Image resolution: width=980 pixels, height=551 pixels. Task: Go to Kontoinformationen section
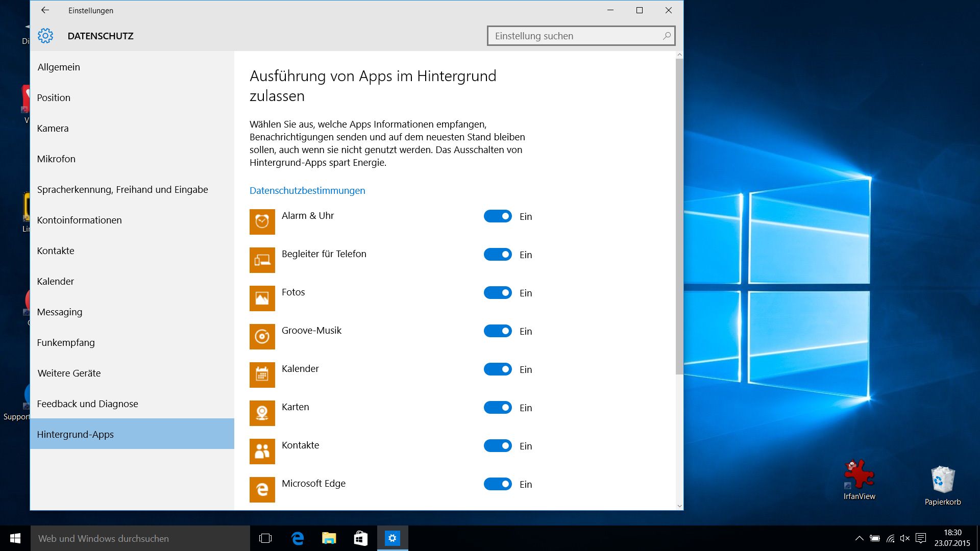click(x=132, y=220)
